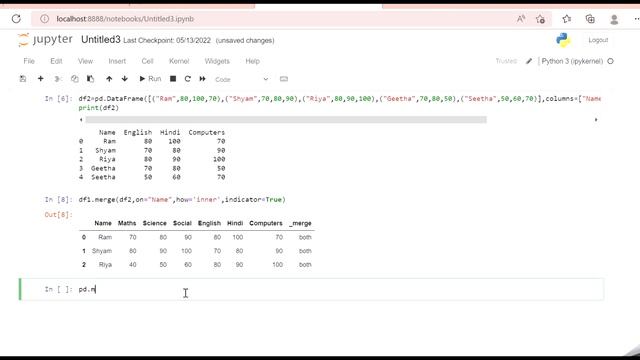640x360 pixels.
Task: Log out with the Logout button
Action: (x=598, y=40)
